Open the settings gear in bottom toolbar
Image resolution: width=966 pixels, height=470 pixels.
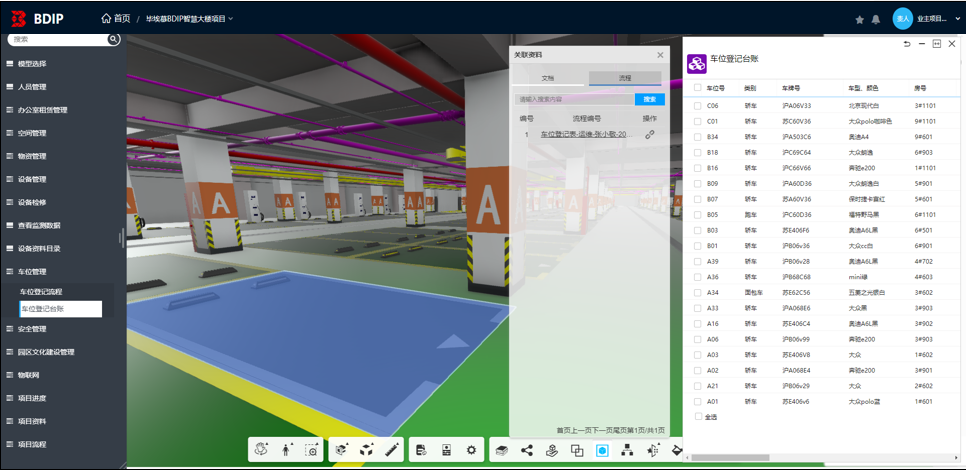(x=471, y=450)
